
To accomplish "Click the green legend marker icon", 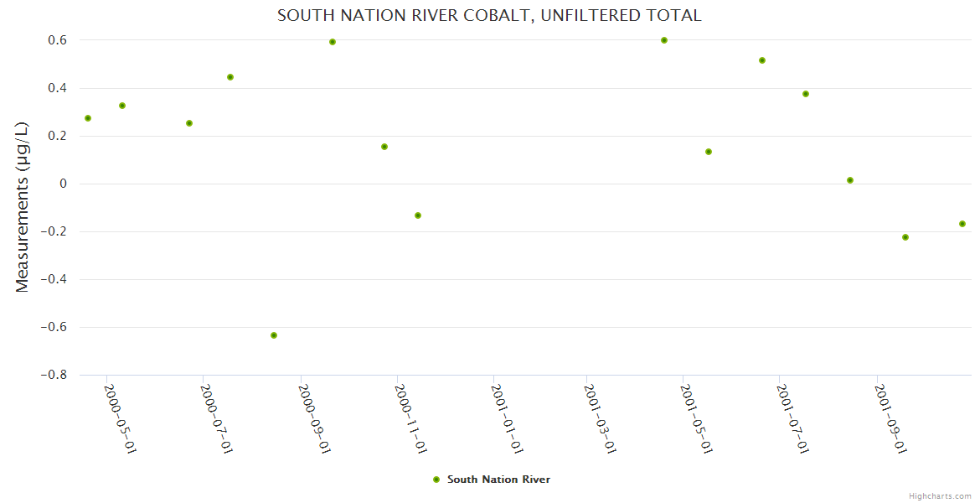I will (436, 480).
